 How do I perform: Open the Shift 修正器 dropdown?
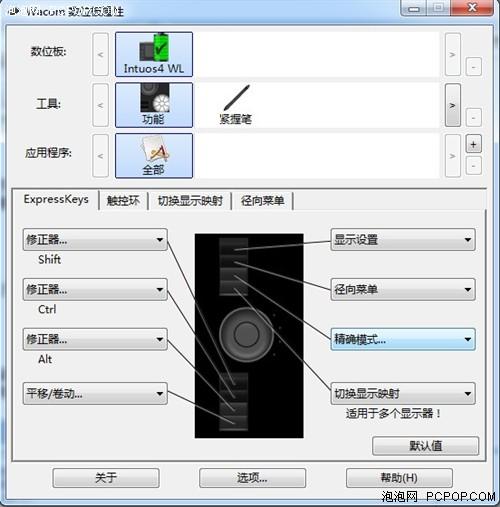point(95,239)
